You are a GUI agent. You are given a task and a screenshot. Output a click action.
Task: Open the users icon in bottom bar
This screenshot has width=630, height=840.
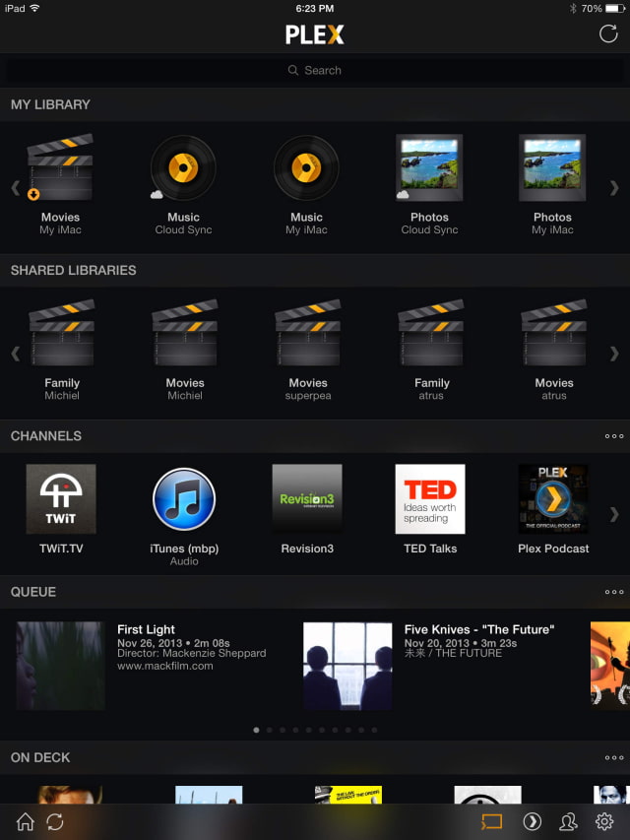click(568, 822)
